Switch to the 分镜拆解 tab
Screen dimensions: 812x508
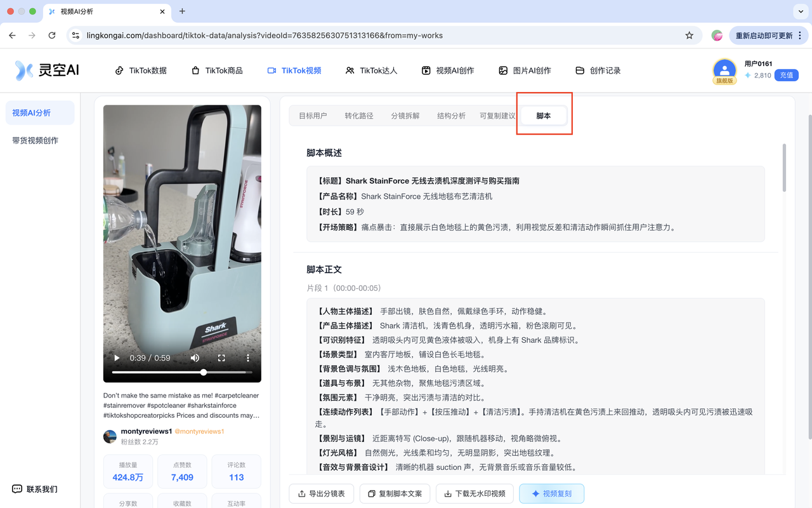[x=405, y=116]
